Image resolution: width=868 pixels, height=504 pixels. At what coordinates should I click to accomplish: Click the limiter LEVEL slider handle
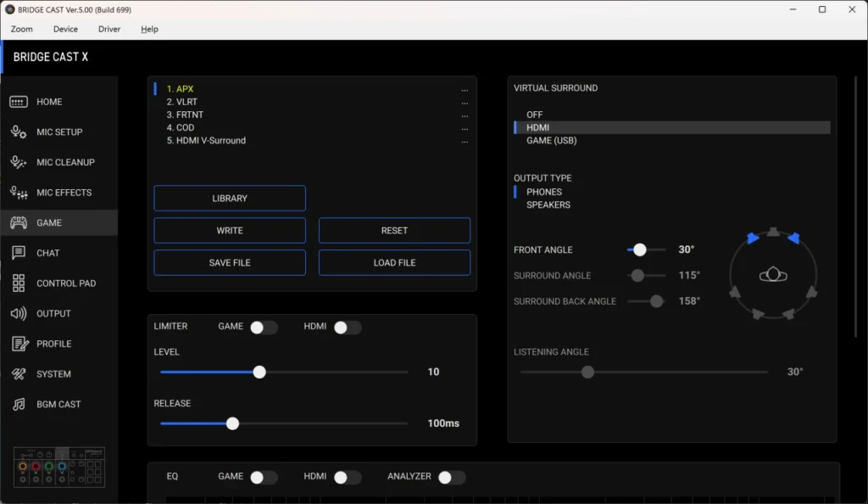259,372
